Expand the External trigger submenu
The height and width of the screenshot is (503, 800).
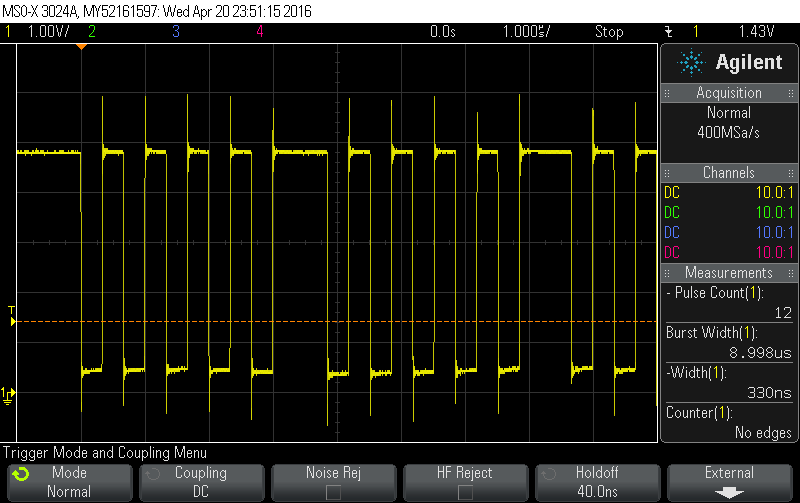(729, 482)
